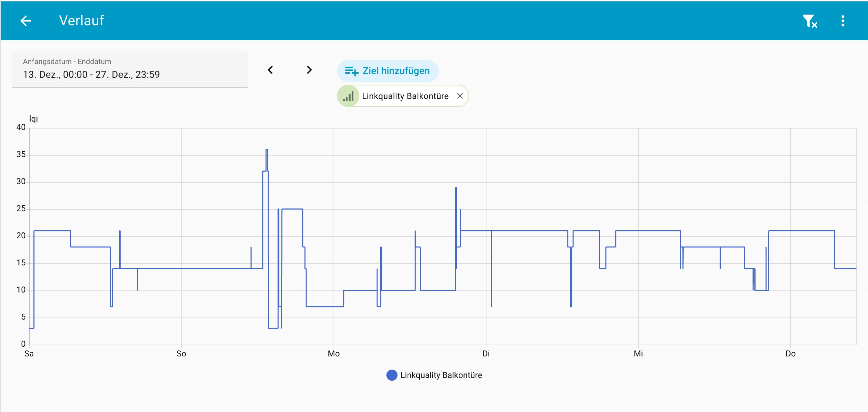Click the signal bars icon on chip
Image resolution: width=868 pixels, height=412 pixels.
[348, 96]
